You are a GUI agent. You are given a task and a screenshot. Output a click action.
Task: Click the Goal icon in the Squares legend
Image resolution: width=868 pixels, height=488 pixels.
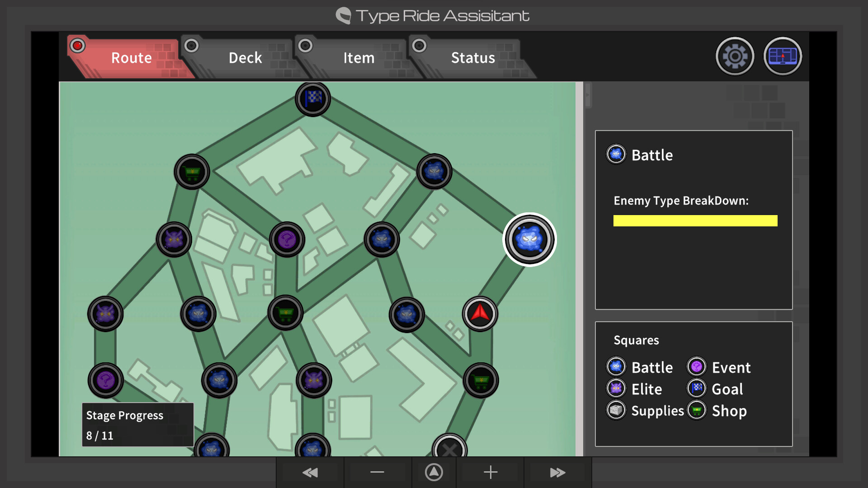pyautogui.click(x=696, y=389)
